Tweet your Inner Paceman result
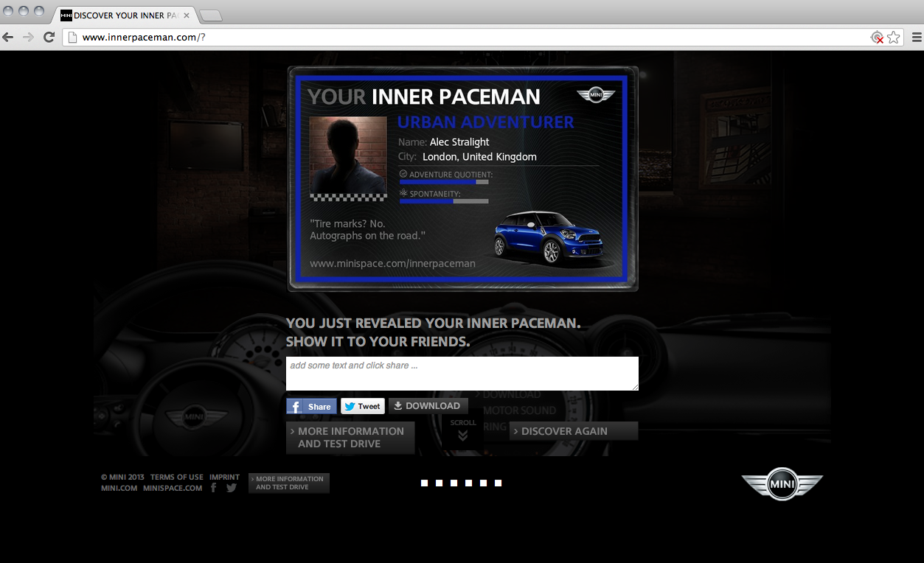The width and height of the screenshot is (924, 563). click(x=363, y=406)
